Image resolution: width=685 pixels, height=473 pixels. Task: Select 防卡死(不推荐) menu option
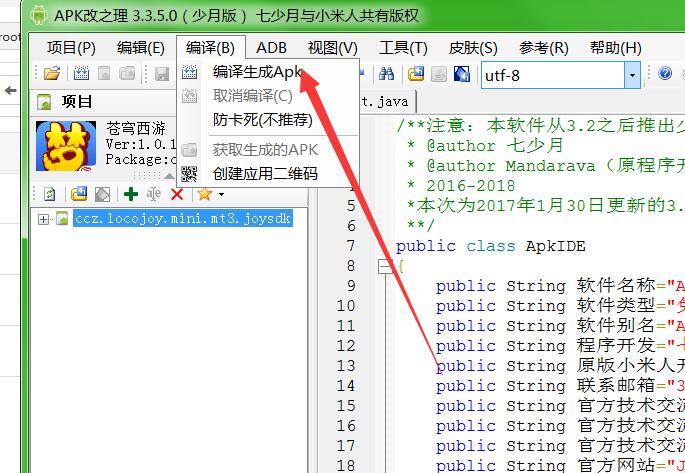point(262,120)
